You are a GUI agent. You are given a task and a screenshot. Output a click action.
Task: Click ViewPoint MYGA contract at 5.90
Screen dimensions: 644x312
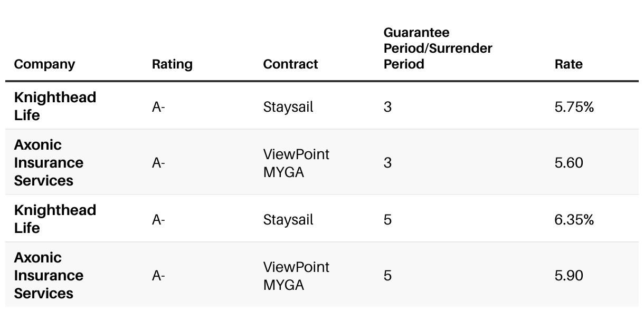(296, 276)
